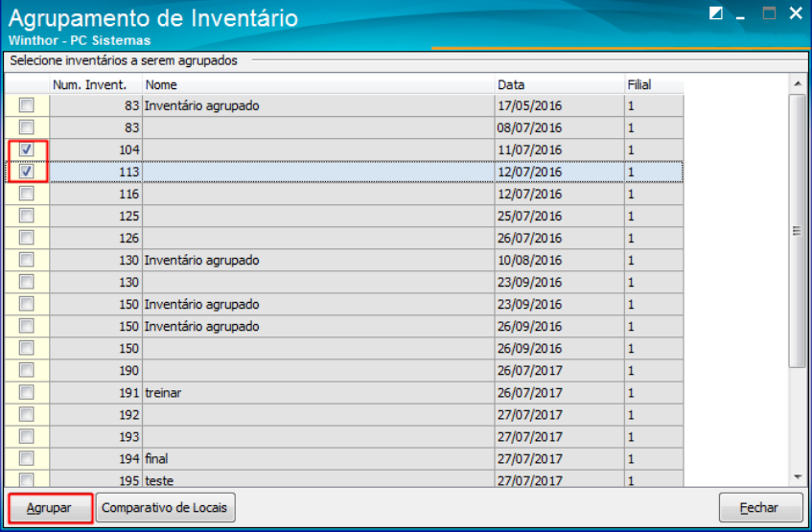
Task: Tick checkbox for inventory 130 dated 23/09/2016
Action: tap(27, 282)
